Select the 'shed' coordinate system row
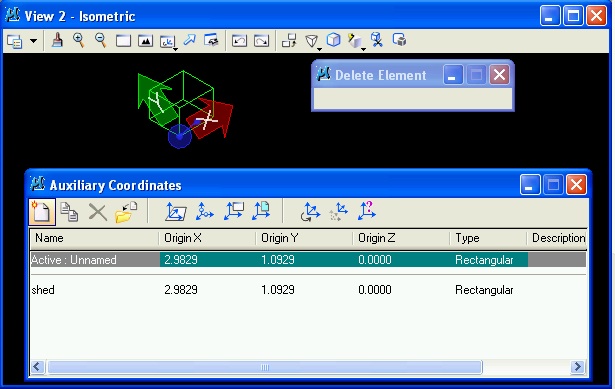This screenshot has height=389, width=615. pyautogui.click(x=308, y=290)
